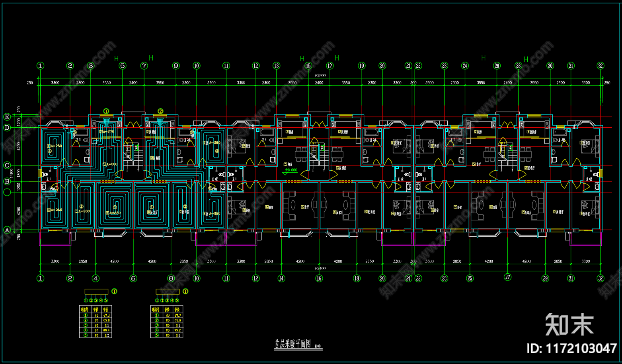This screenshot has width=622, height=364.
Task: Pick row axis bubble C on left
Action: pos(7,165)
